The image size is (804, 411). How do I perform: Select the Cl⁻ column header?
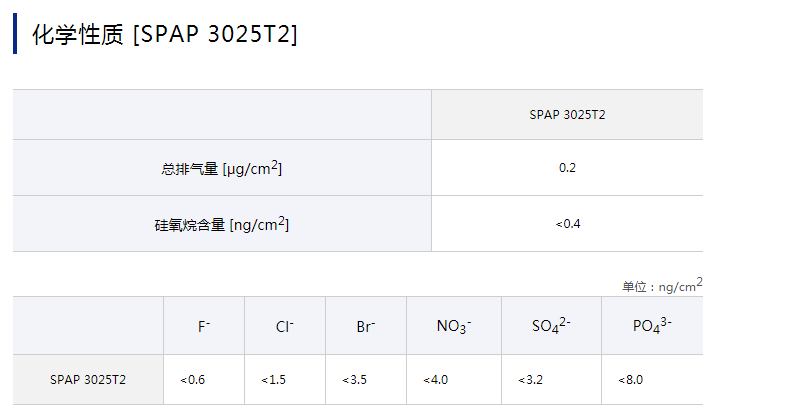point(285,326)
